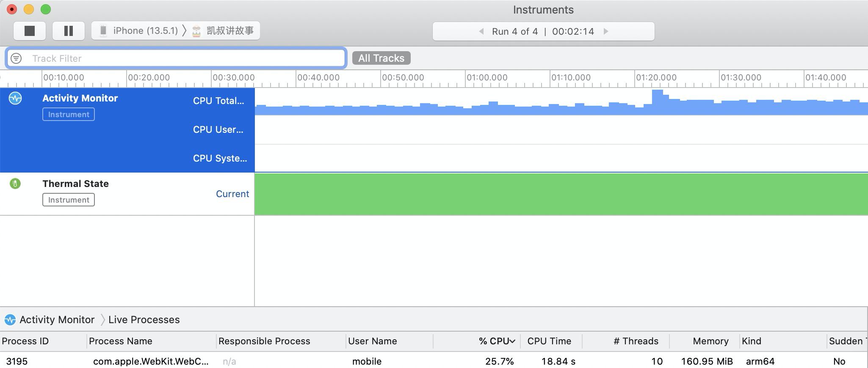The height and width of the screenshot is (368, 868).
Task: Jump to 01:40.000 on the timeline ruler
Action: [826, 77]
